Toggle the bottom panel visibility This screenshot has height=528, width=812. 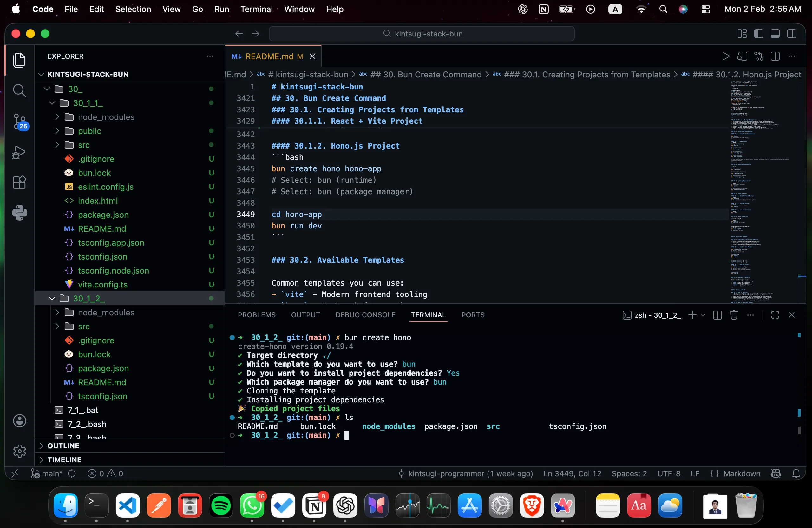coord(775,34)
